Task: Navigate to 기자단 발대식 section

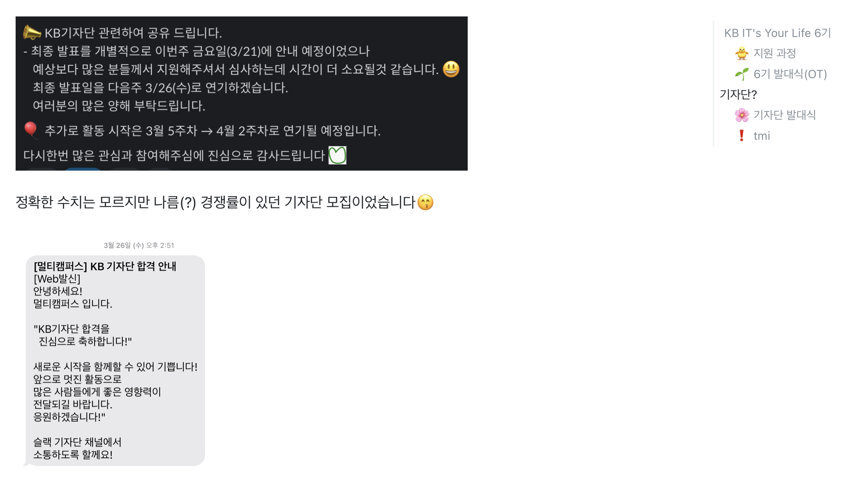Action: tap(785, 115)
